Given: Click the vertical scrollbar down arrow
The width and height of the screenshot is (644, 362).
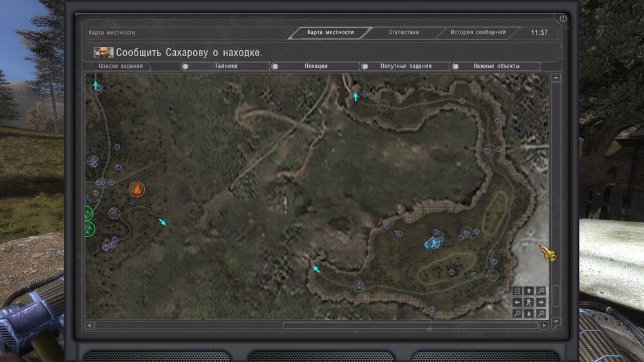Looking at the screenshot, I should 556,321.
